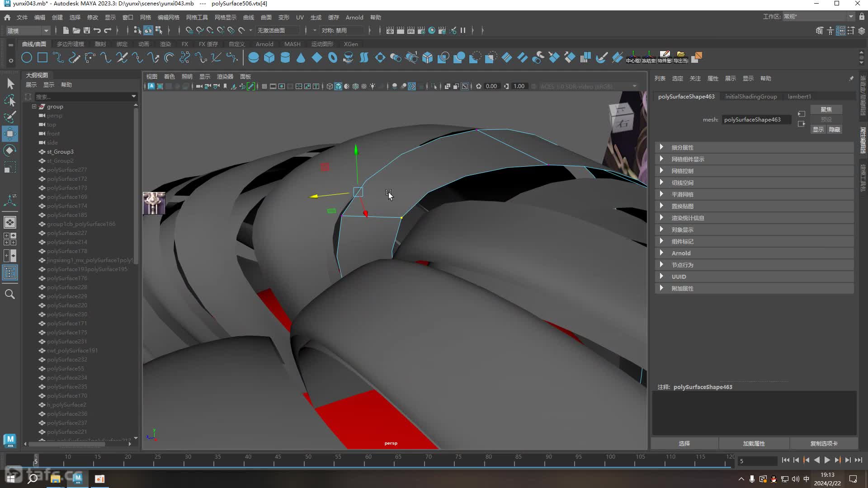
Task: Click the 聚焦 button
Action: coord(826,109)
